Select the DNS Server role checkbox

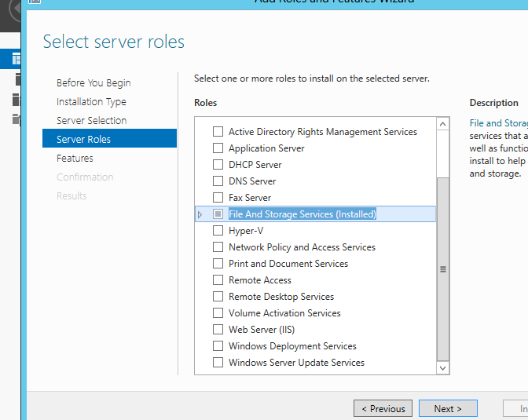218,181
